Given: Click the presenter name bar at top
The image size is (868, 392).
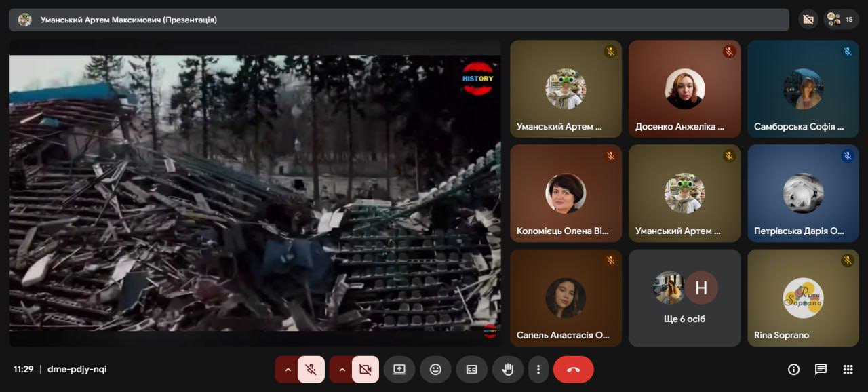Looking at the screenshot, I should [399, 20].
